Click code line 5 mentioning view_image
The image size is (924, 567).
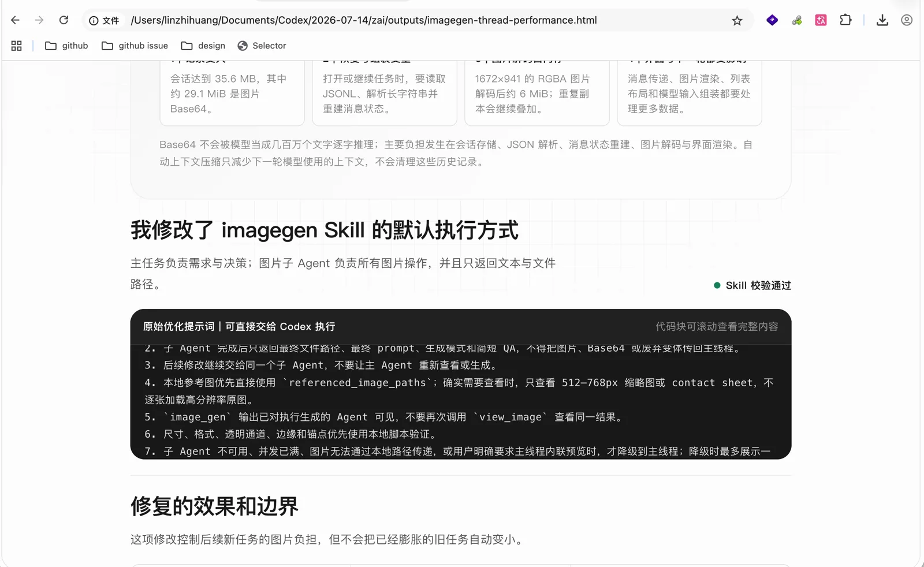(x=384, y=417)
